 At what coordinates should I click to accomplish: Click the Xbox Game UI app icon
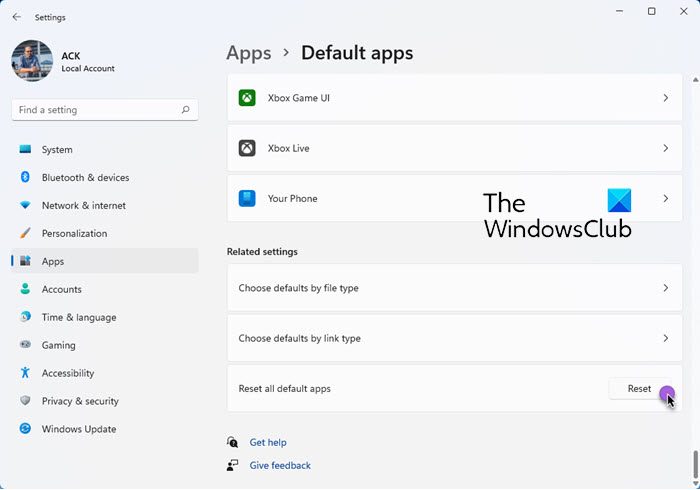247,98
